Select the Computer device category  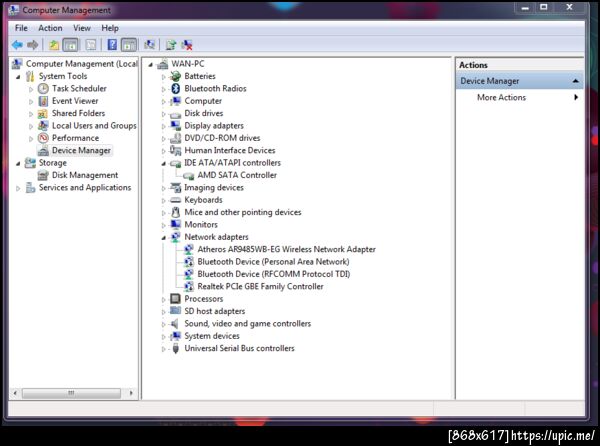point(203,101)
